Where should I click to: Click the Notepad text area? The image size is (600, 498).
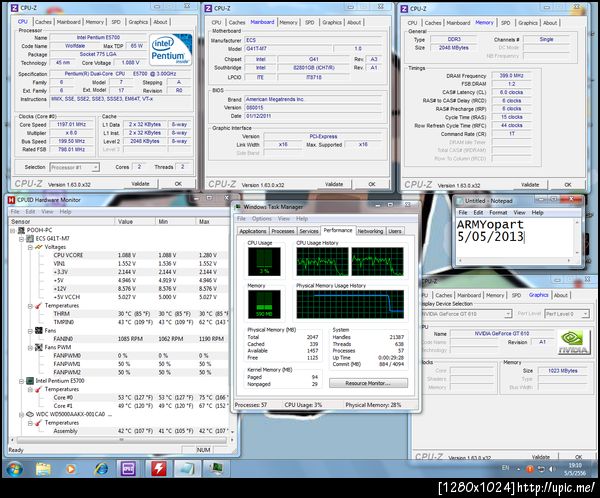pos(514,237)
